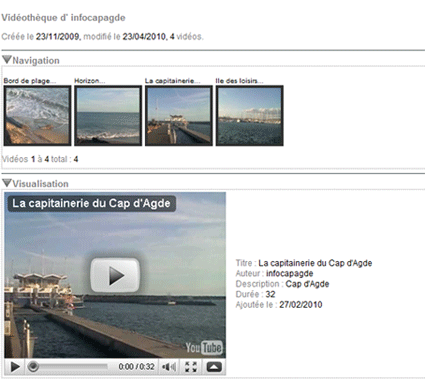Viewport: 425px width, 381px height.
Task: Open the Bord de plage video thumbnail
Action: pos(37,116)
